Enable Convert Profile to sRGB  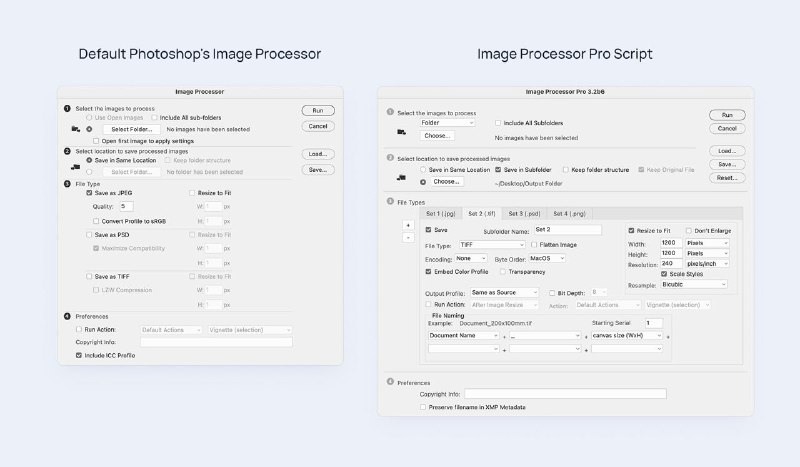coord(96,221)
